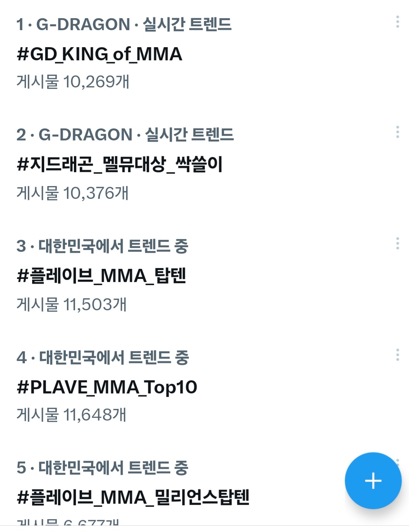Select rank 4 대한민국에서 트렌드 중 label

(103, 358)
